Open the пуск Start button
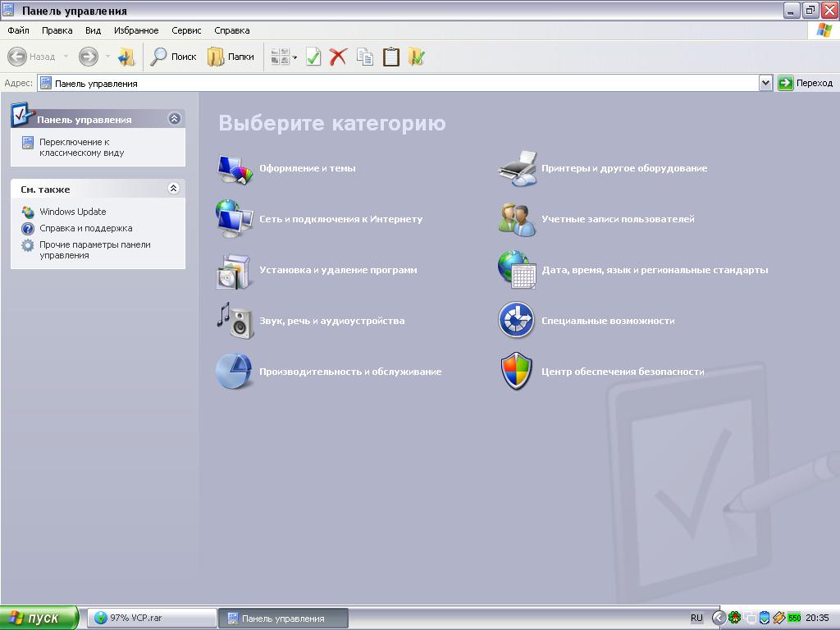 click(39, 618)
